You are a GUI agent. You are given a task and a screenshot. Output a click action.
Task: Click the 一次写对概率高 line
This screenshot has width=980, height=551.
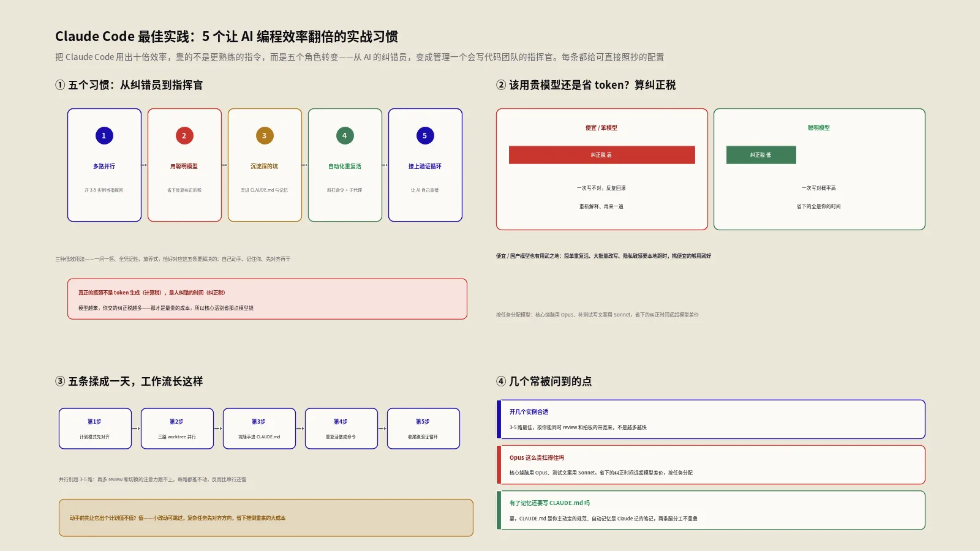coord(819,189)
